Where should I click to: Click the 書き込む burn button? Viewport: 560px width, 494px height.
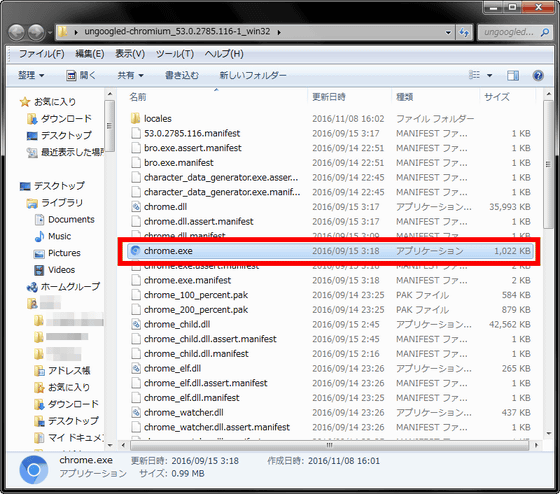pyautogui.click(x=181, y=75)
